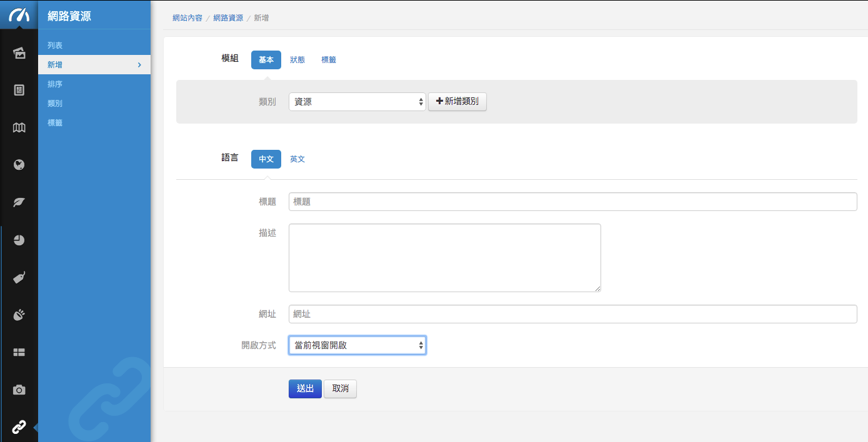This screenshot has width=868, height=442.
Task: Click the 送出 submit button
Action: pyautogui.click(x=305, y=388)
